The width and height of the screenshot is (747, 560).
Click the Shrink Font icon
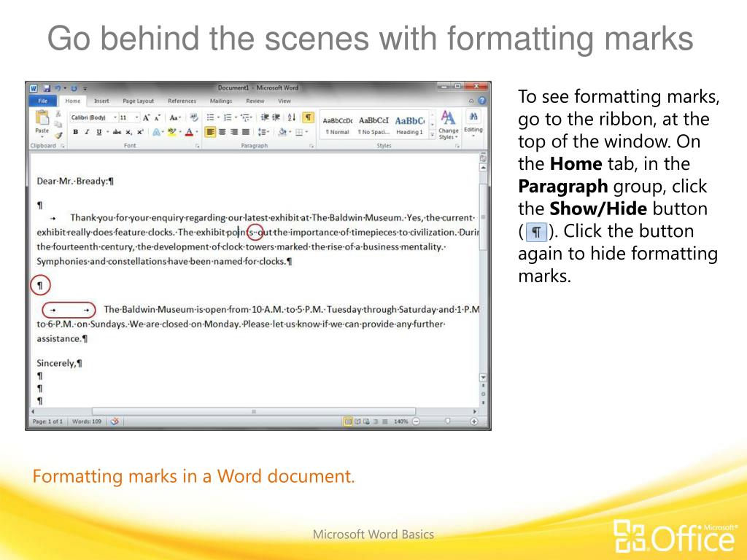[x=158, y=117]
